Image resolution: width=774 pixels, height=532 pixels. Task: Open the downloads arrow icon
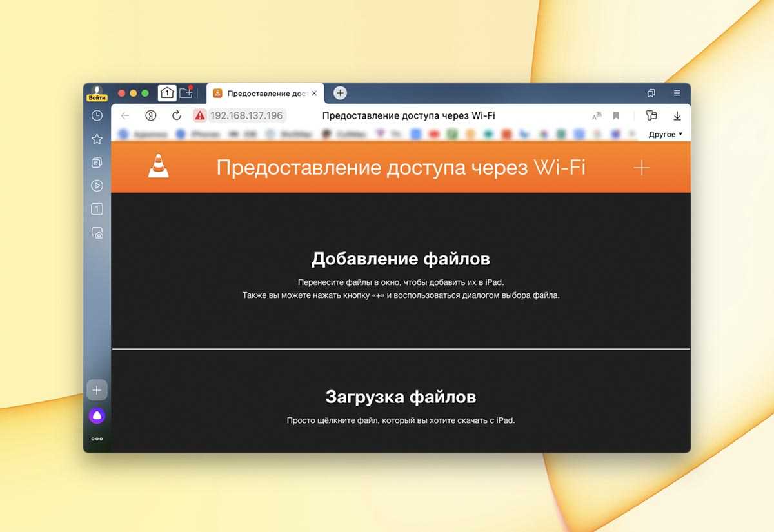(x=677, y=115)
